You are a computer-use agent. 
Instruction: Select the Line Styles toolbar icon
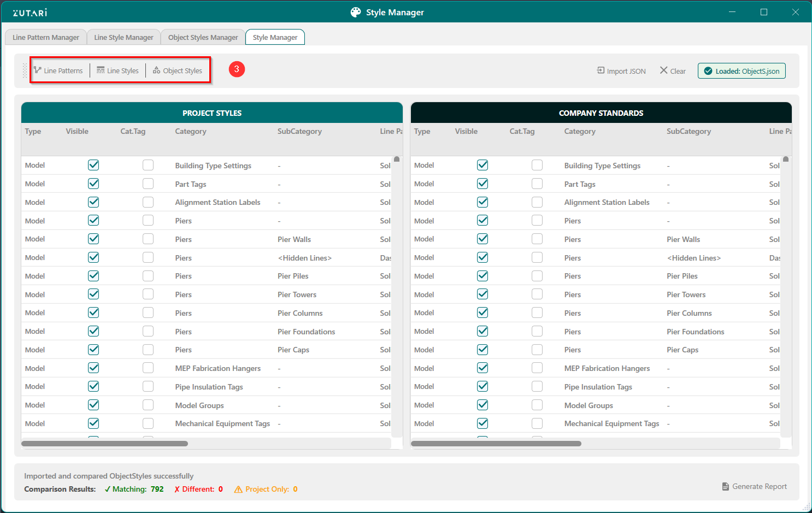tap(101, 70)
